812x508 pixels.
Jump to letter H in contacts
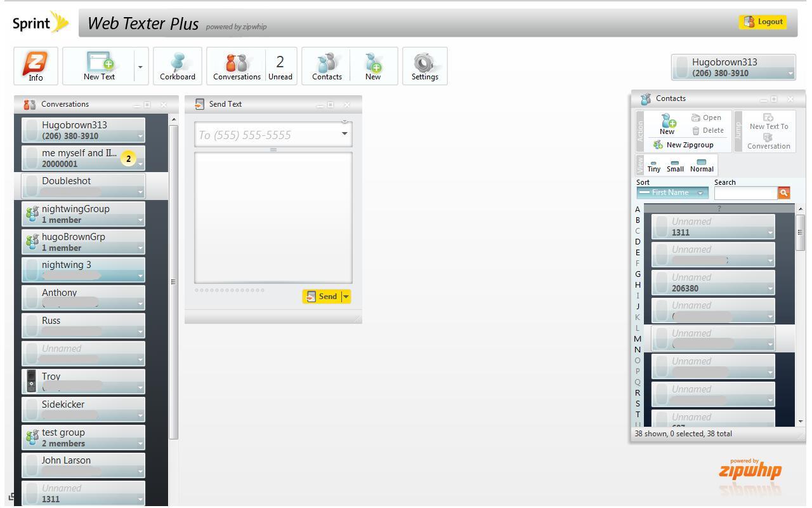(638, 284)
